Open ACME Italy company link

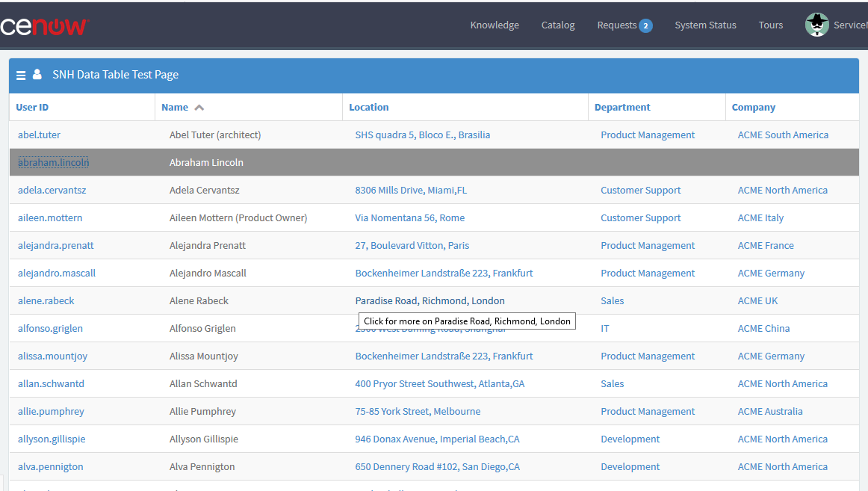pyautogui.click(x=760, y=218)
